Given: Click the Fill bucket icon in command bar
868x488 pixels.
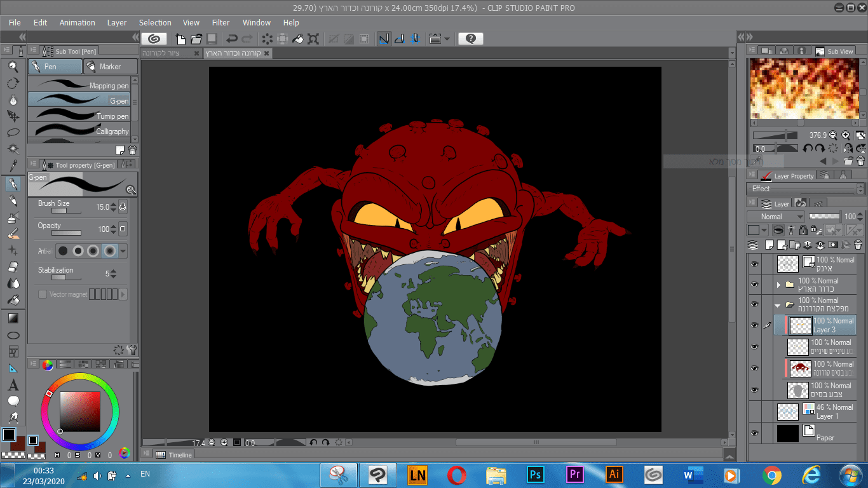Looking at the screenshot, I should [x=298, y=39].
